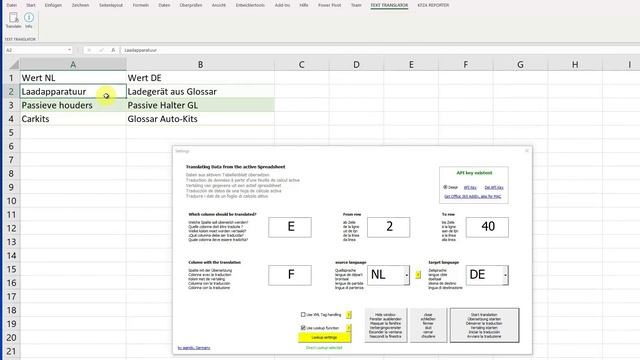Enable the Use XML Tag handling checkbox

(x=303, y=315)
